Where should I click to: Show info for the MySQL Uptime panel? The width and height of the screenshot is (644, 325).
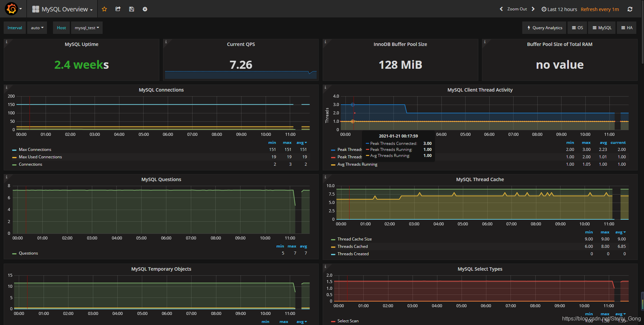click(x=6, y=42)
